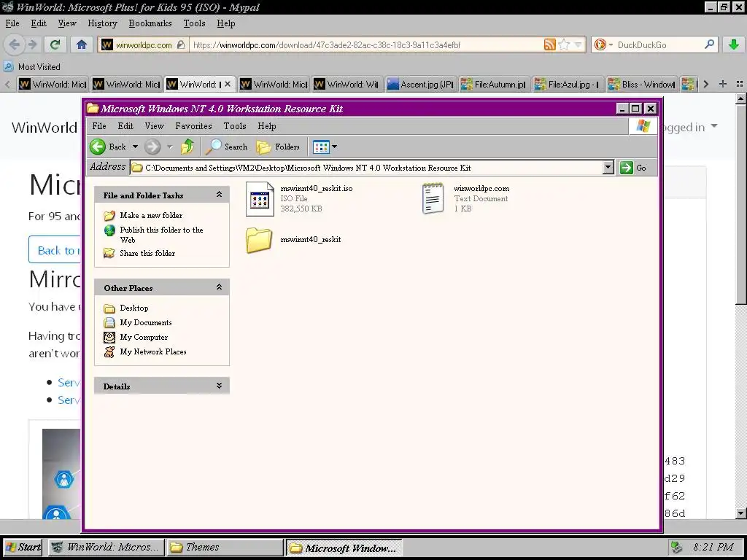Collapse the File and Folder Tasks panel
747x560 pixels.
(219, 194)
